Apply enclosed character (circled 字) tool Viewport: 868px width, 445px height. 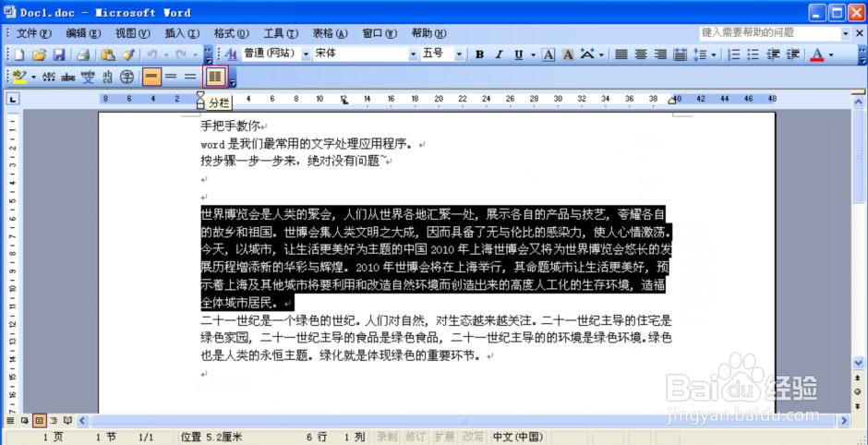[127, 77]
